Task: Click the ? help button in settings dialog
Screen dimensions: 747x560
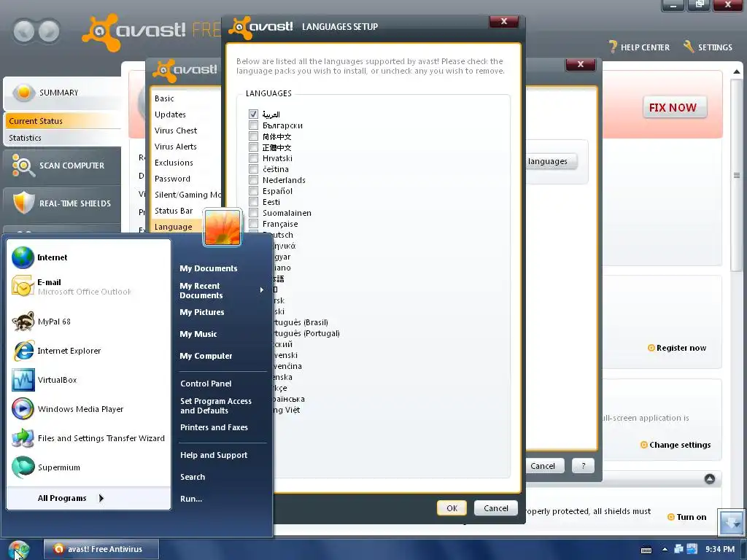Action: (x=583, y=466)
